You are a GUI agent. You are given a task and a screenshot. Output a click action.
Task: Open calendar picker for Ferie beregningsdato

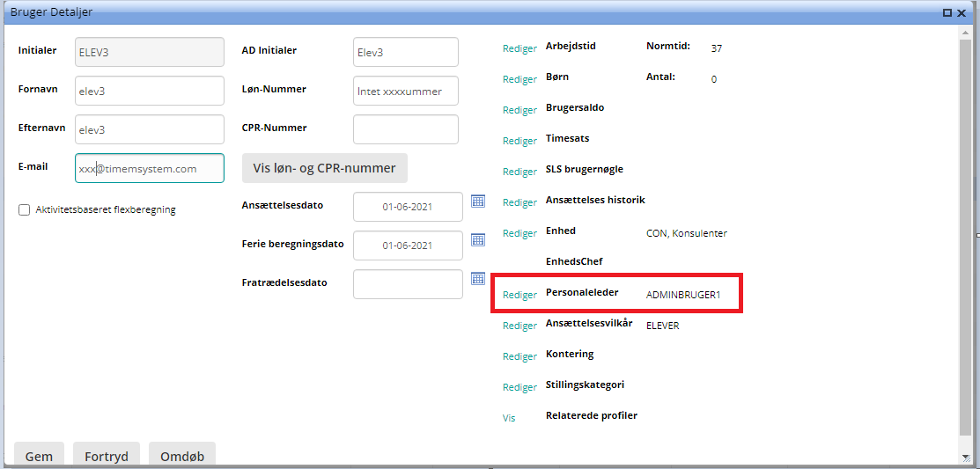click(478, 240)
